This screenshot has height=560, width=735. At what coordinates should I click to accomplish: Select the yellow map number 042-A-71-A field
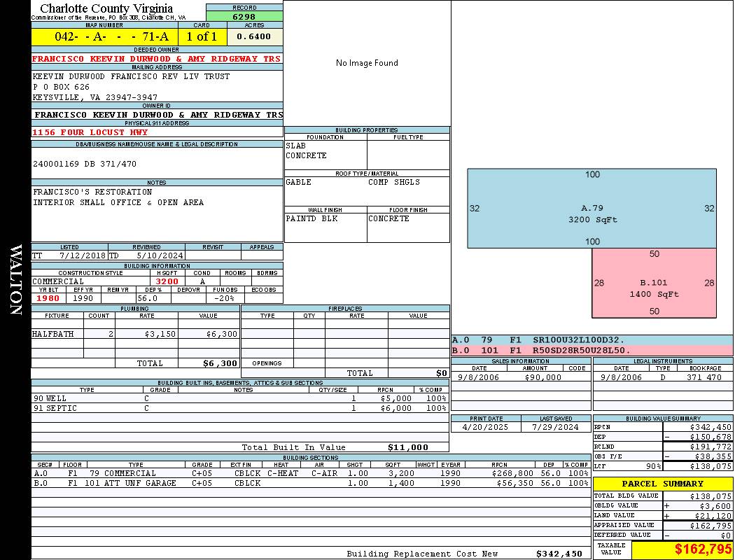(104, 36)
